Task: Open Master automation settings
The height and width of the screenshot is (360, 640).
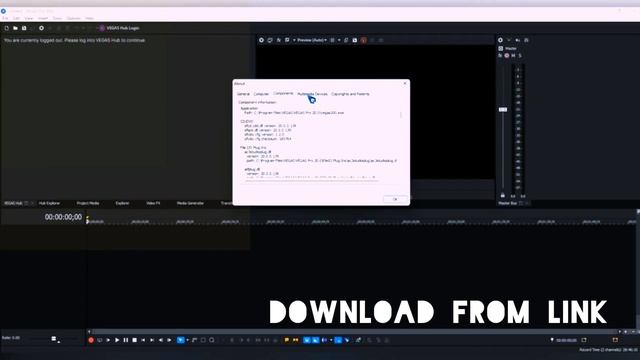Action: pos(507,56)
